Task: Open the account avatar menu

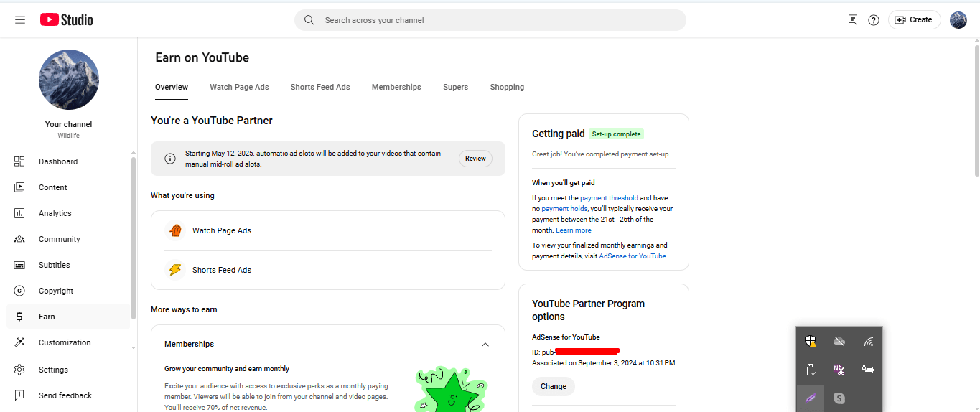Action: point(958,20)
